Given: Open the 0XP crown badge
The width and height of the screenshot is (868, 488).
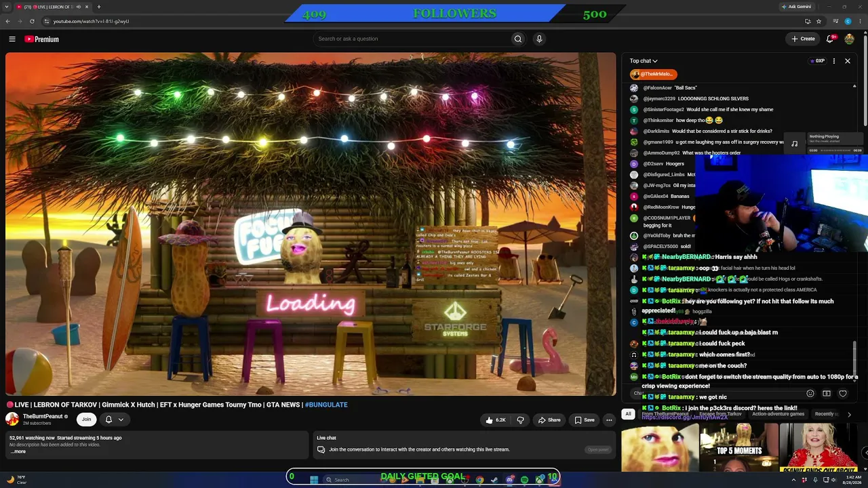Looking at the screenshot, I should tap(817, 61).
